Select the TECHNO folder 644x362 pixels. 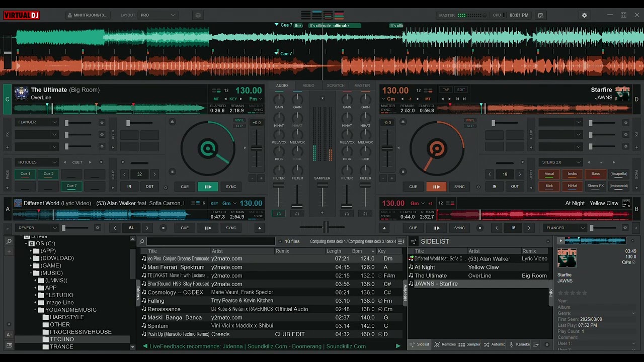click(x=62, y=339)
